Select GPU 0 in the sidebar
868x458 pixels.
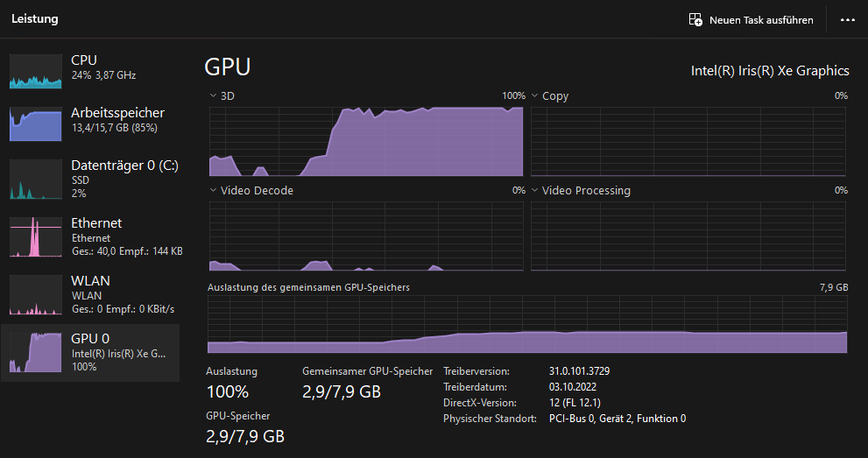coord(90,352)
